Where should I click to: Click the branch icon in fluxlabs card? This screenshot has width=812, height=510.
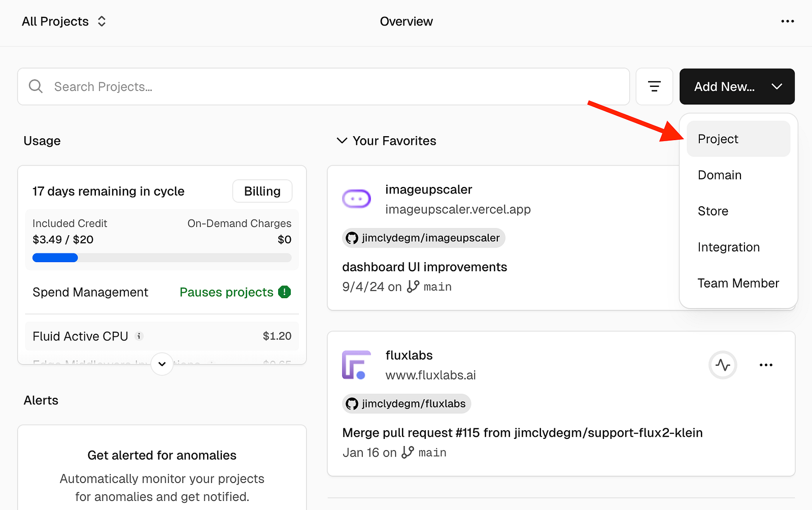408,452
